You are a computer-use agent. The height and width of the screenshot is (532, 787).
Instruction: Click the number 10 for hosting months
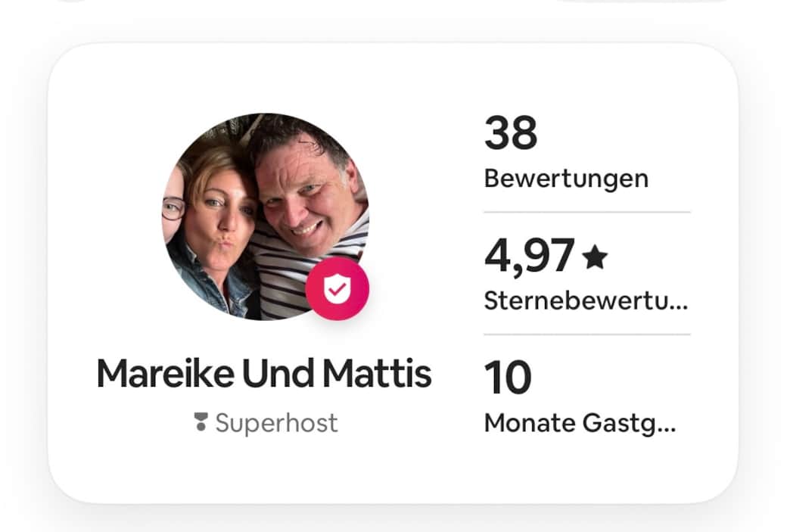tap(508, 378)
